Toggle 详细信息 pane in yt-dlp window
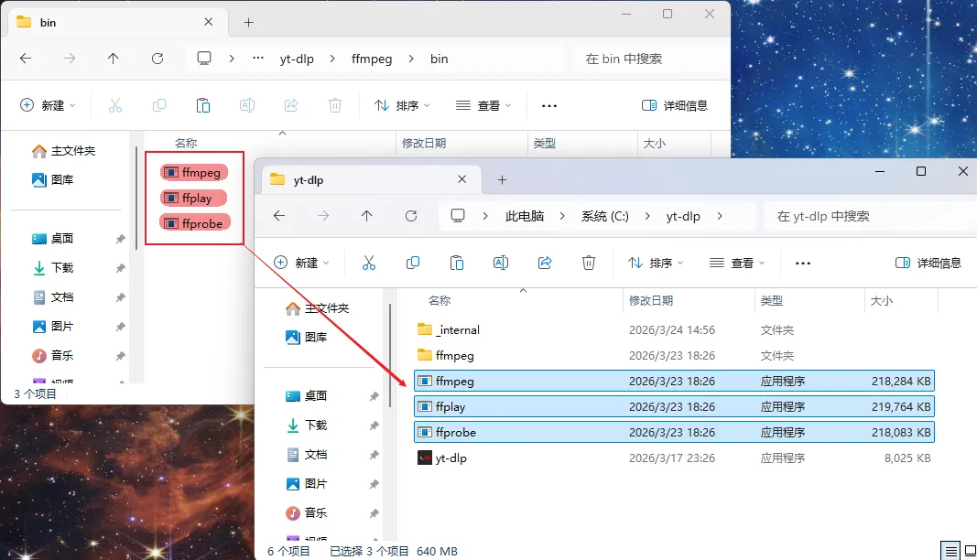The width and height of the screenshot is (977, 560). tap(928, 263)
